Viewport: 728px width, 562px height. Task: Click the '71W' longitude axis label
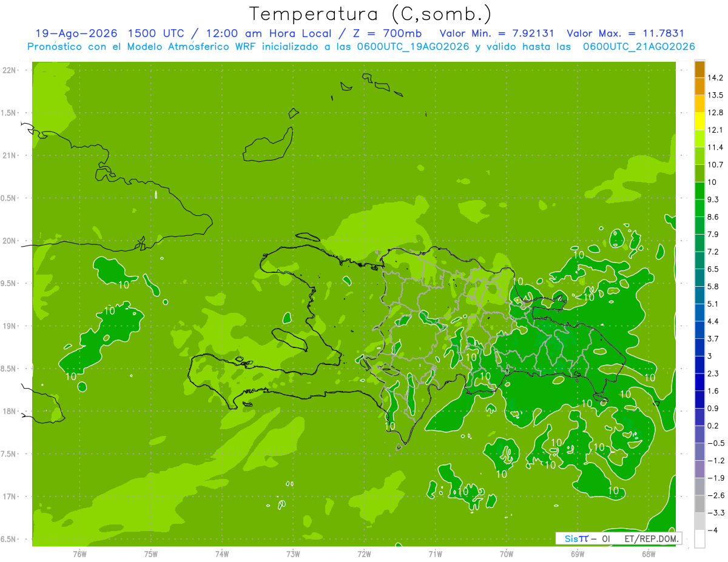[x=435, y=554]
